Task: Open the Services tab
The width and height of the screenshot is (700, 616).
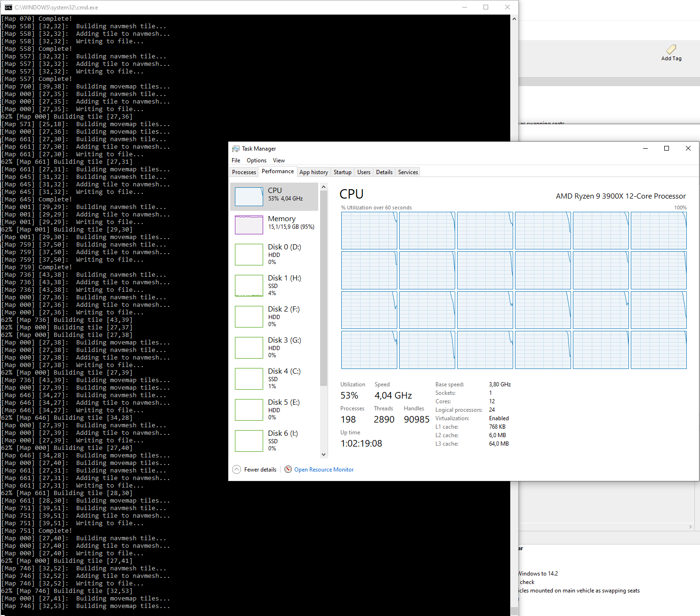Action: (408, 172)
